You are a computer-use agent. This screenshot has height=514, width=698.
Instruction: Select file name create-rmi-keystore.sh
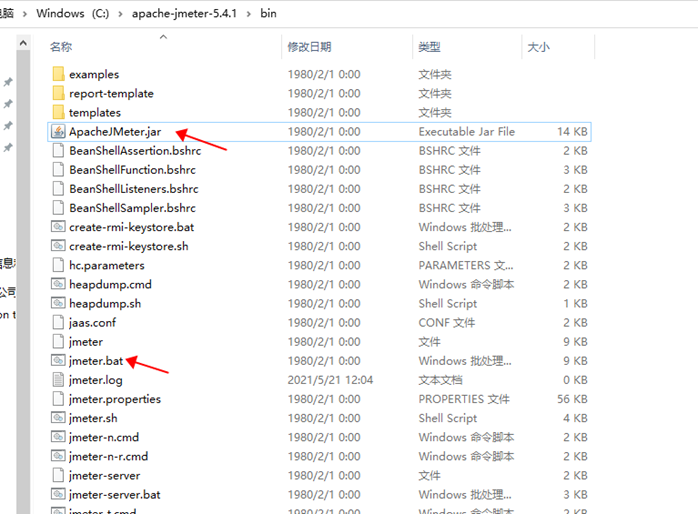click(x=128, y=247)
